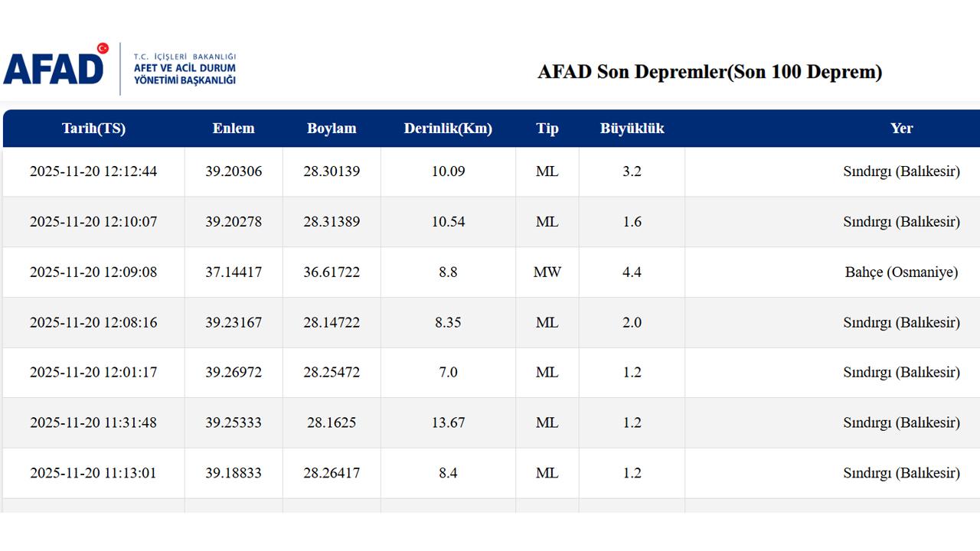The width and height of the screenshot is (980, 551).
Task: Sort by the Büyüklük column header
Action: [x=632, y=129]
